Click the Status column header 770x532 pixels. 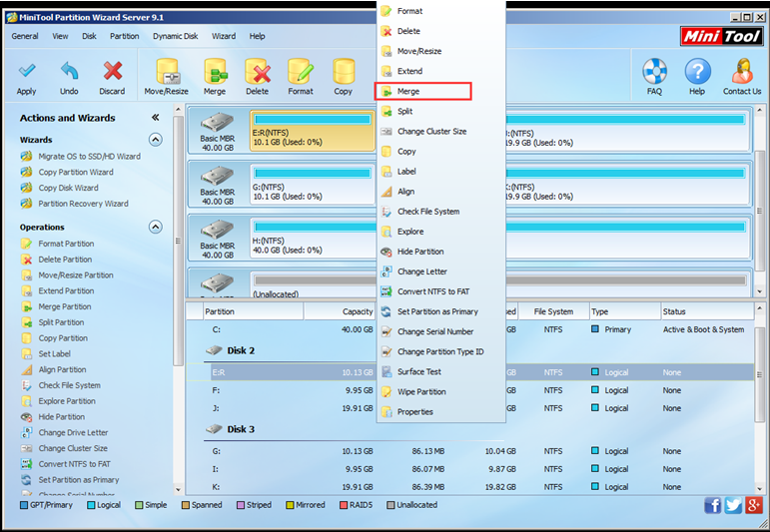tap(707, 311)
